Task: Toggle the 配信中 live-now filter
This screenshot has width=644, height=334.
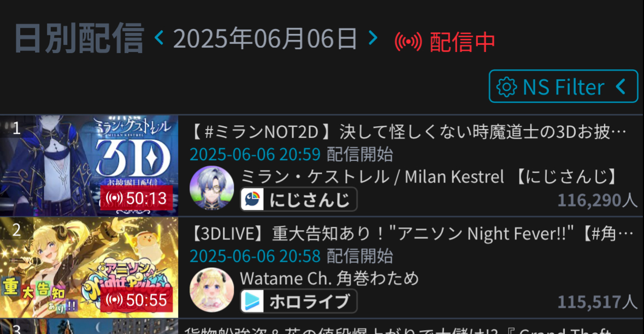Action: coord(445,42)
